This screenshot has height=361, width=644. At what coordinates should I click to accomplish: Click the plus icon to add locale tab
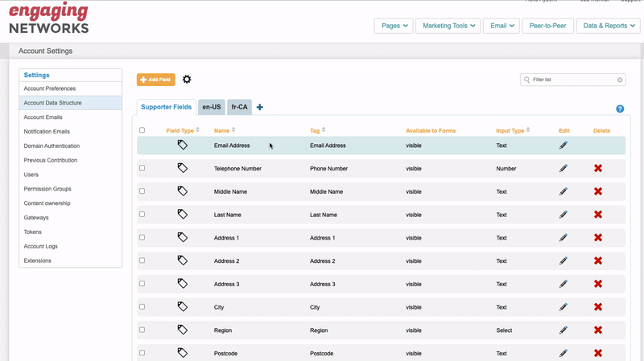259,107
